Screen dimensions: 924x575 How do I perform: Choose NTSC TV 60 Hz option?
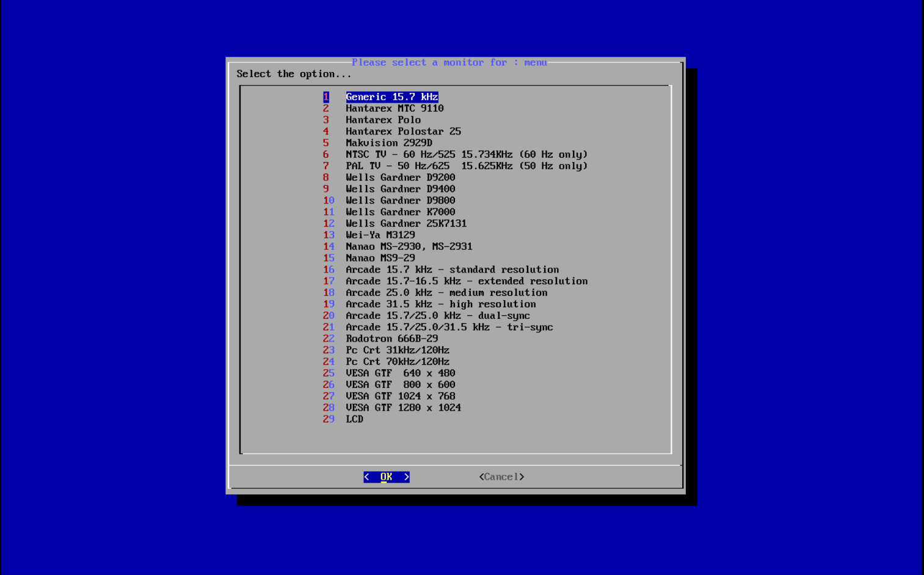click(x=466, y=154)
